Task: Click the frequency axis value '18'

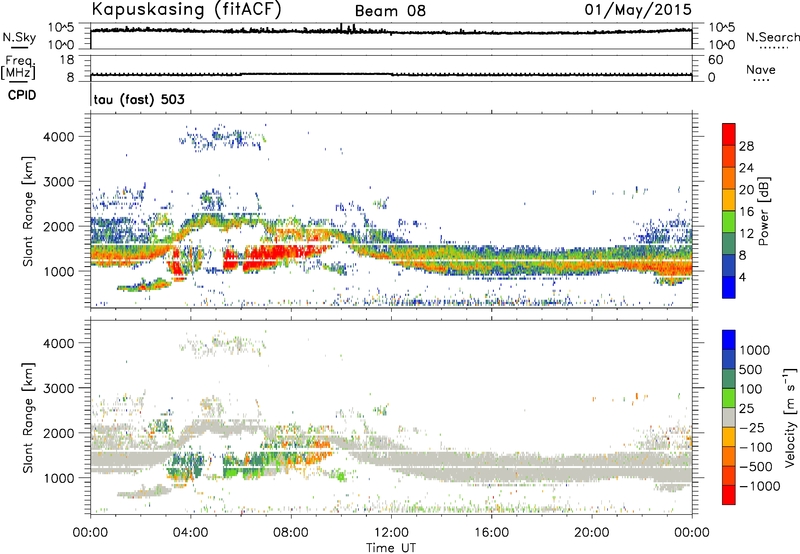Action: click(x=67, y=60)
